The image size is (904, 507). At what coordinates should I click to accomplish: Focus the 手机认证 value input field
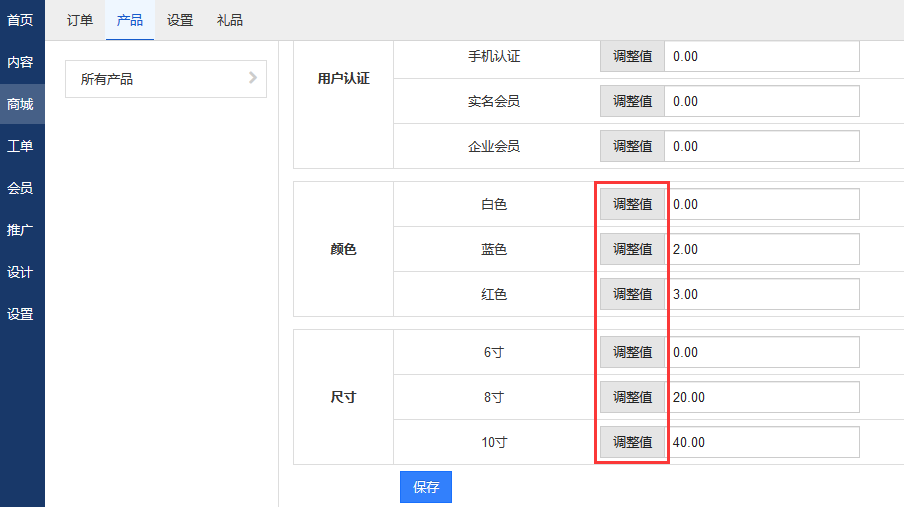pyautogui.click(x=762, y=57)
